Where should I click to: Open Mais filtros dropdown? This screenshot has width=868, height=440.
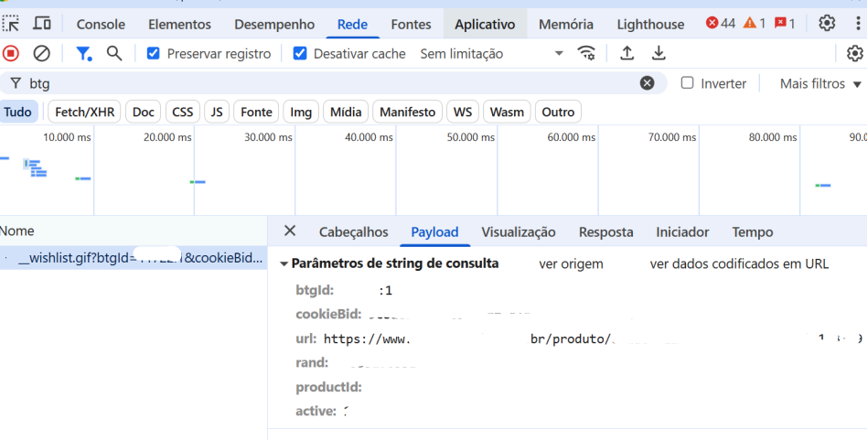point(820,83)
